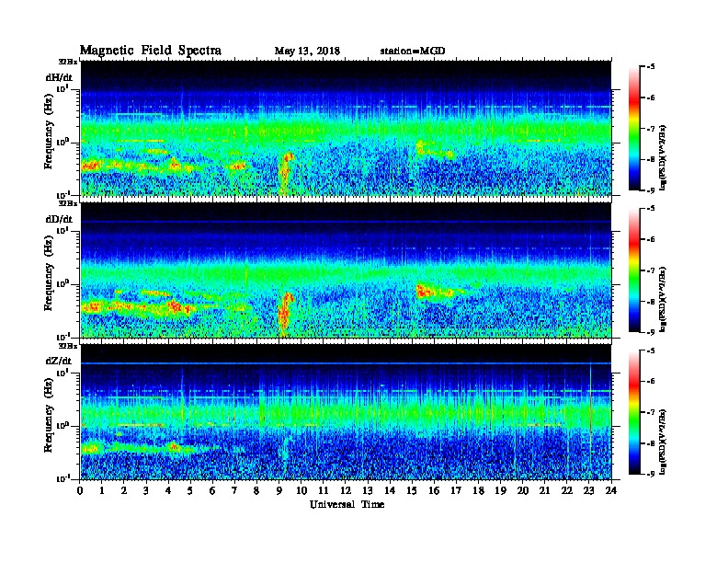Click the -9 label on the dH/dt color scale
This screenshot has width=728, height=563.
tap(650, 190)
